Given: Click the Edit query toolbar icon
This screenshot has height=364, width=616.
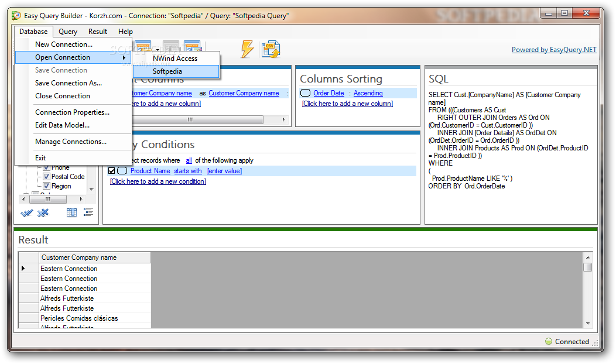Looking at the screenshot, I should click(193, 46).
